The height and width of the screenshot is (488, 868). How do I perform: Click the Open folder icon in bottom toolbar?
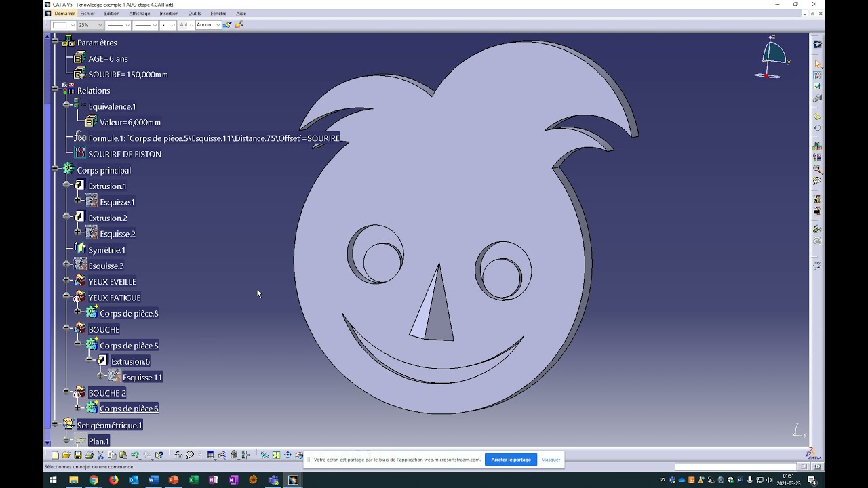[66, 455]
